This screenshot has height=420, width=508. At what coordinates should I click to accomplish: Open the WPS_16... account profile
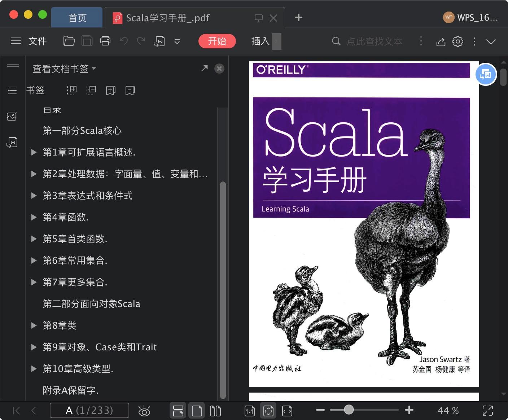471,17
